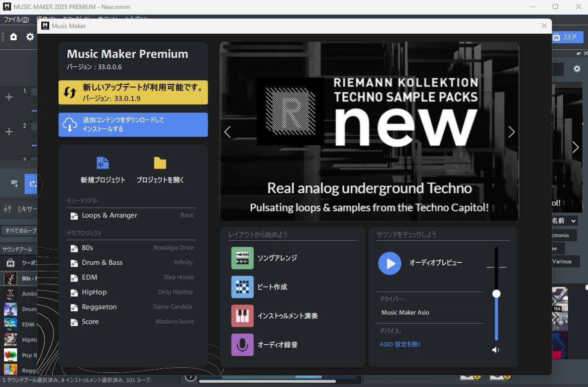Open the Music Maker Asio driver dropdown

(430, 313)
